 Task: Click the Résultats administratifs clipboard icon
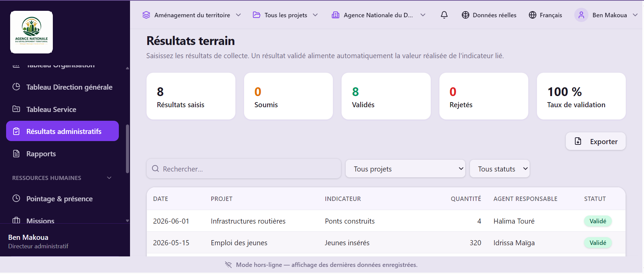coord(16,131)
